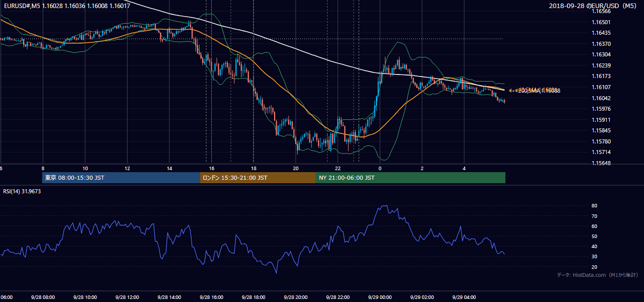The height and width of the screenshot is (302, 644).
Task: Click price axis label 1.16304
Action: pos(601,54)
